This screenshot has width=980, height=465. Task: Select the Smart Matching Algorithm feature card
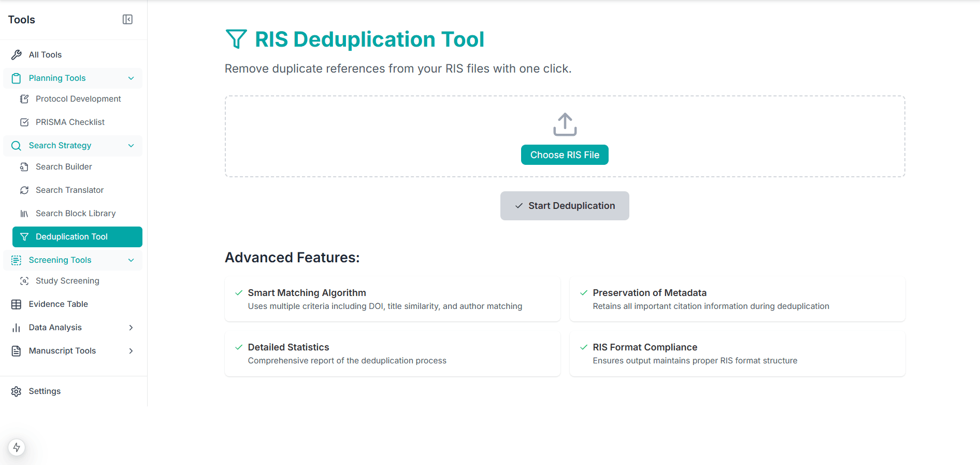click(x=392, y=300)
